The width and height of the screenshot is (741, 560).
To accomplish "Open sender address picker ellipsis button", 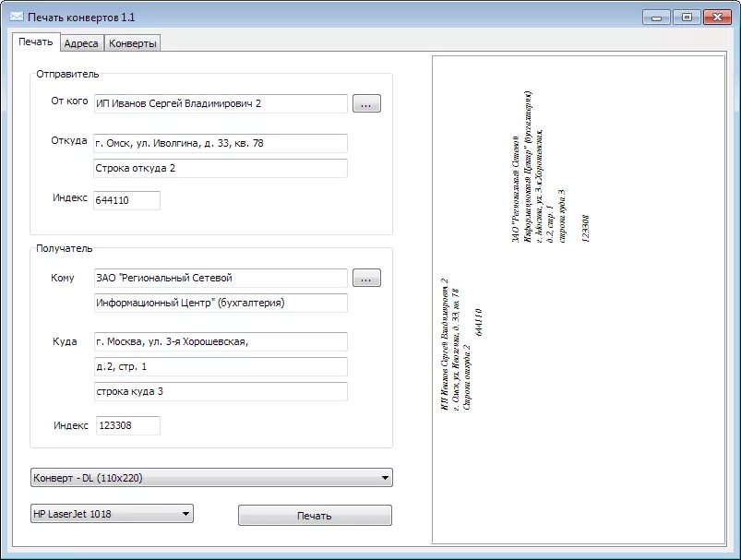I will [366, 104].
